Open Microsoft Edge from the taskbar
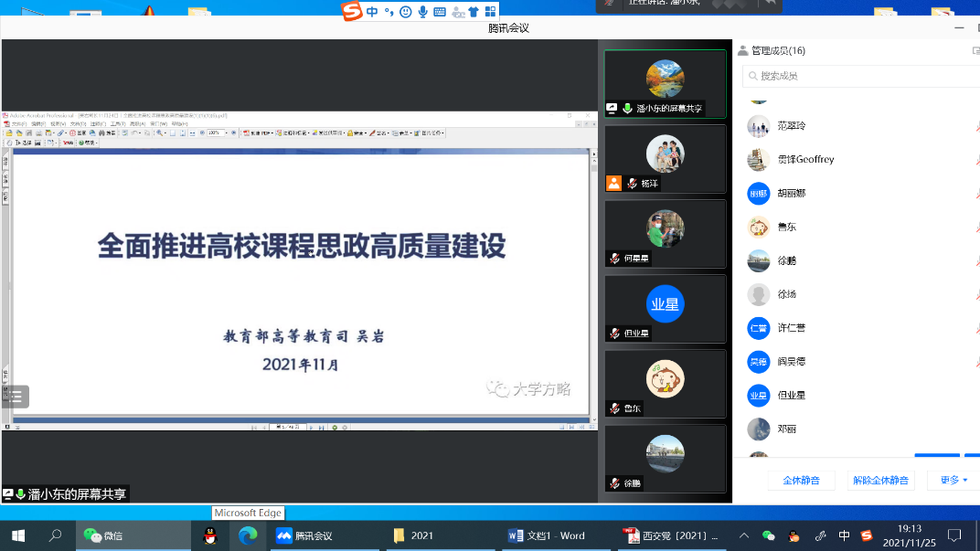 pyautogui.click(x=248, y=535)
